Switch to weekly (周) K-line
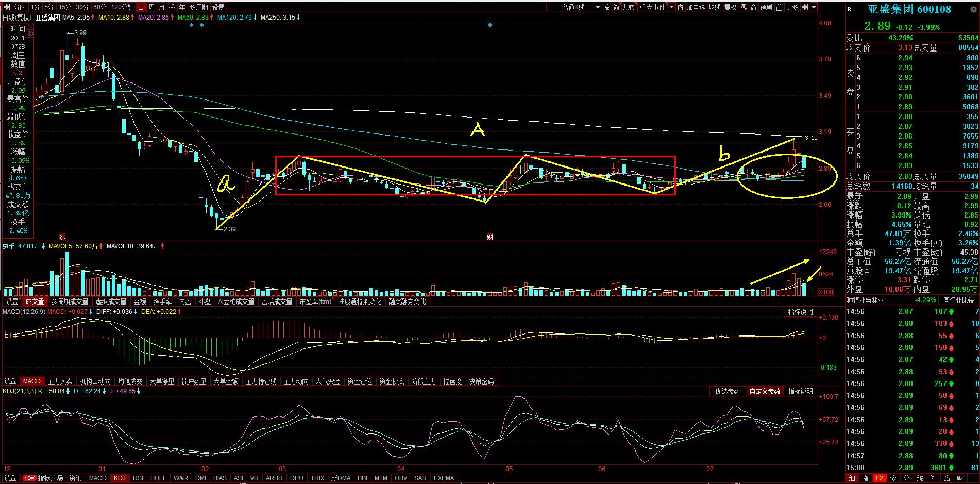Image resolution: width=980 pixels, height=484 pixels. [151, 7]
